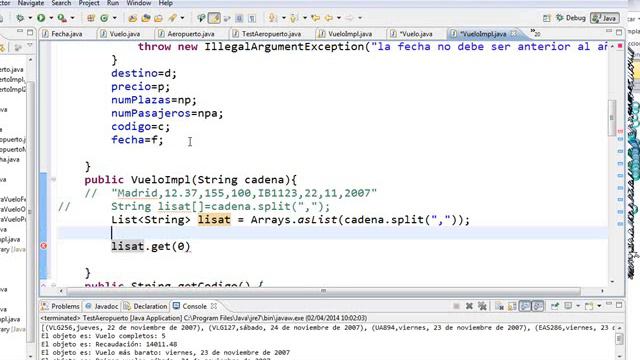The width and height of the screenshot is (640, 360).
Task: Open the New Java Class dropdown arrow
Action: click(115, 18)
